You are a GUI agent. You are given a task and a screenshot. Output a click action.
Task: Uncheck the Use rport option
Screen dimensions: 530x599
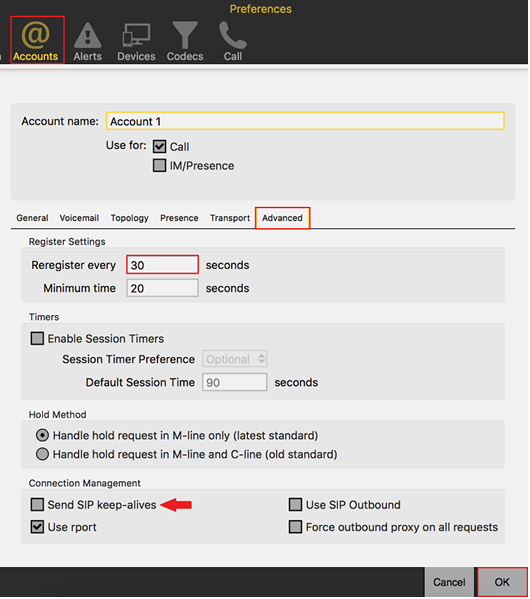(37, 527)
